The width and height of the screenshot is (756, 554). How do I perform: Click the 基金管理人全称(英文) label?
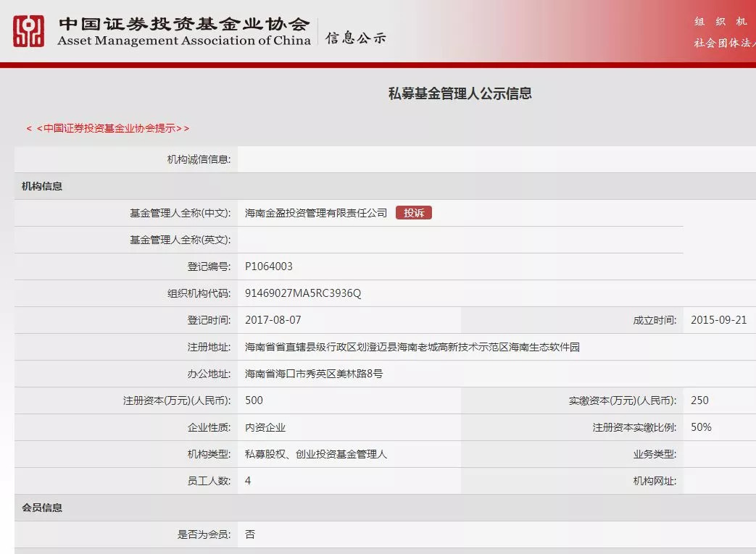(x=180, y=240)
